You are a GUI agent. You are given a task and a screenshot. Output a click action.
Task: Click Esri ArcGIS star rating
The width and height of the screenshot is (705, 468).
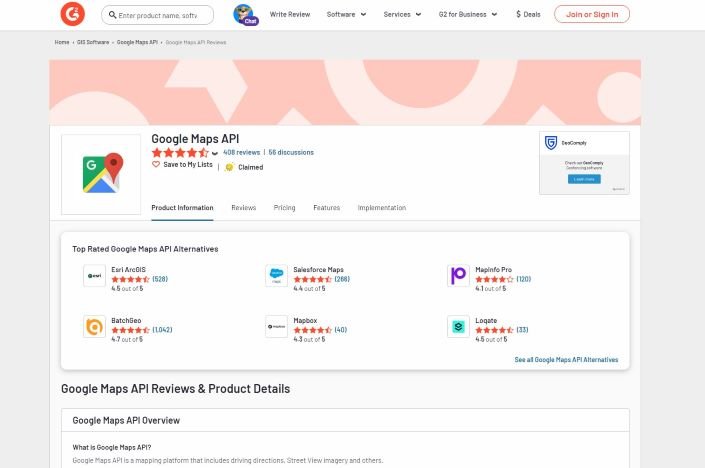coord(130,279)
